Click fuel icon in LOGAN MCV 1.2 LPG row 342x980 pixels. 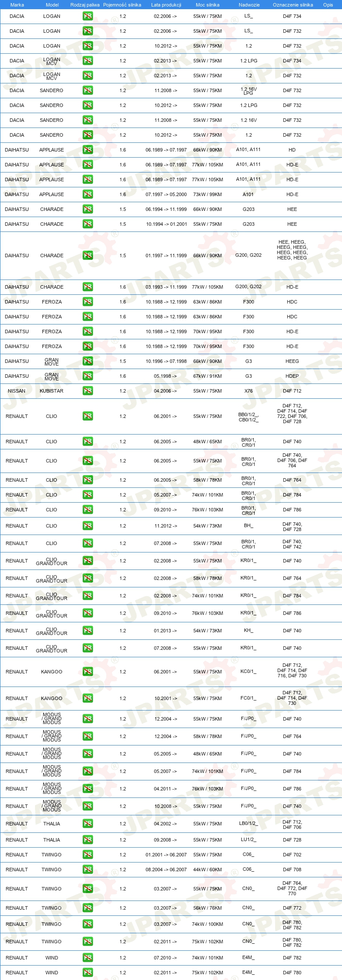87,61
